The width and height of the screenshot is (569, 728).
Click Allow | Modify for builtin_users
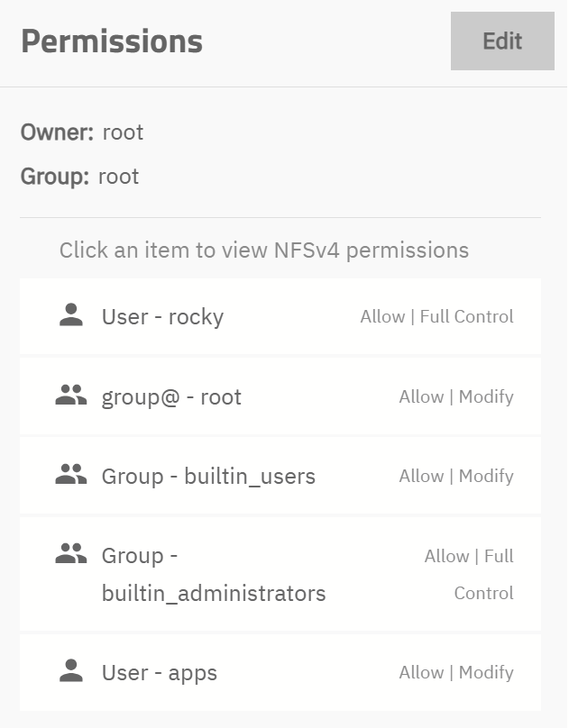(x=456, y=476)
